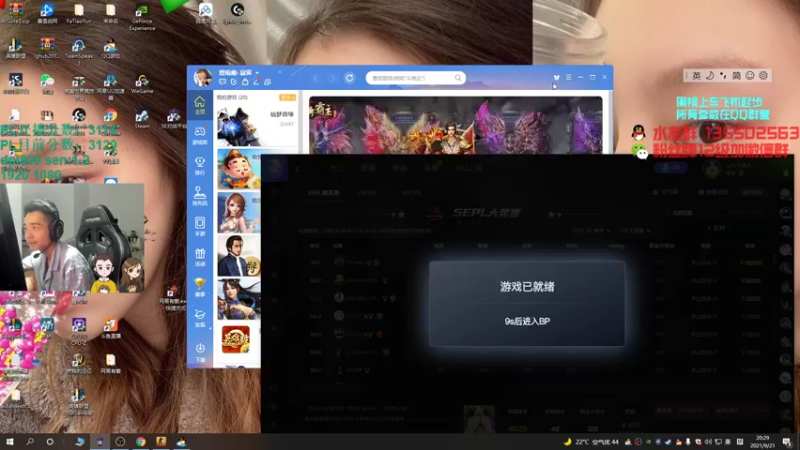This screenshot has height=450, width=800.
Task: Open the red-gold mahjong game icon in list
Action: click(236, 339)
